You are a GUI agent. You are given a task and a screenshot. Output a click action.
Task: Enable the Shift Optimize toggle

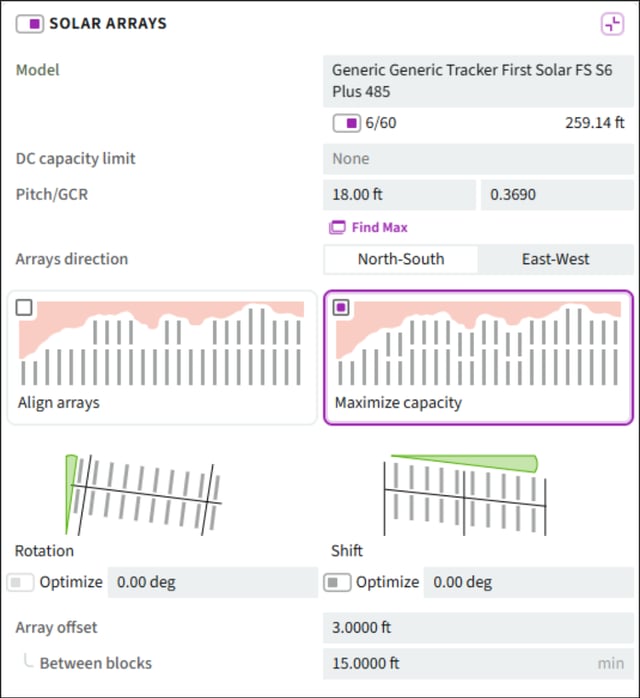337,582
